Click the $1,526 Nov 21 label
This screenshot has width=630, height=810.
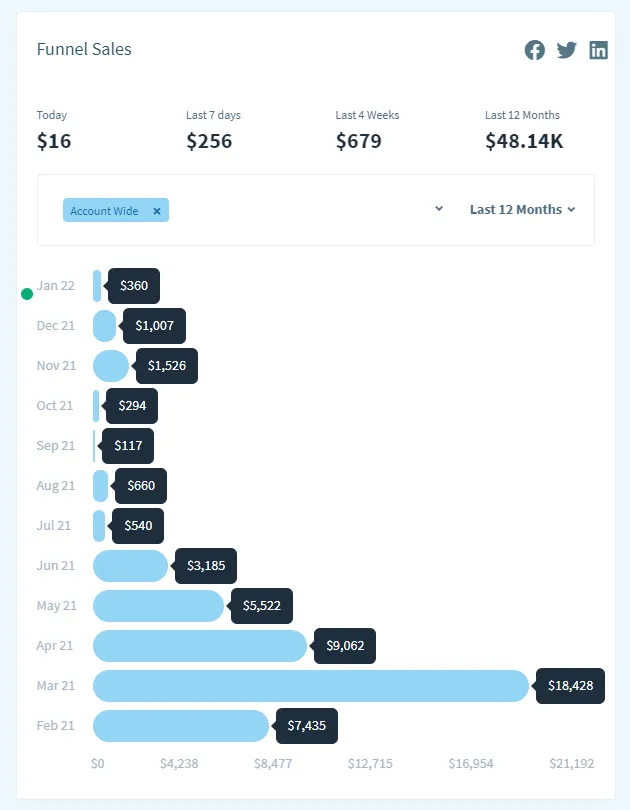click(x=168, y=366)
